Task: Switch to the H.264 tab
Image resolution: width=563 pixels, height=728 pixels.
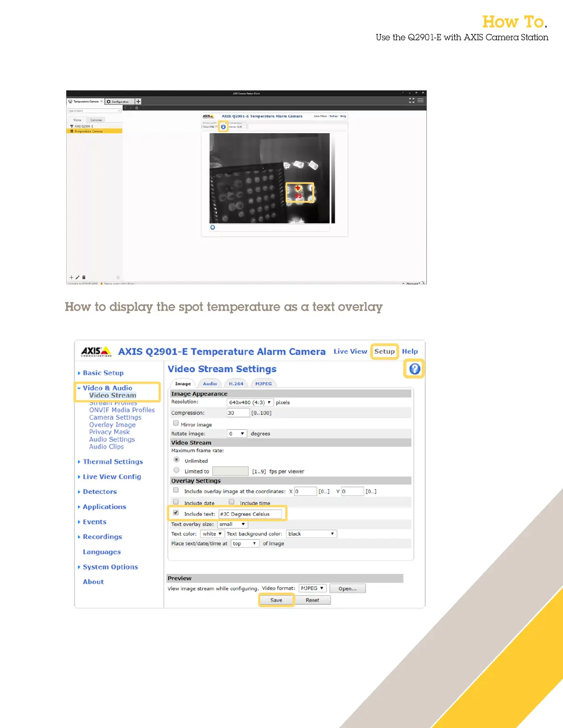Action: tap(236, 383)
